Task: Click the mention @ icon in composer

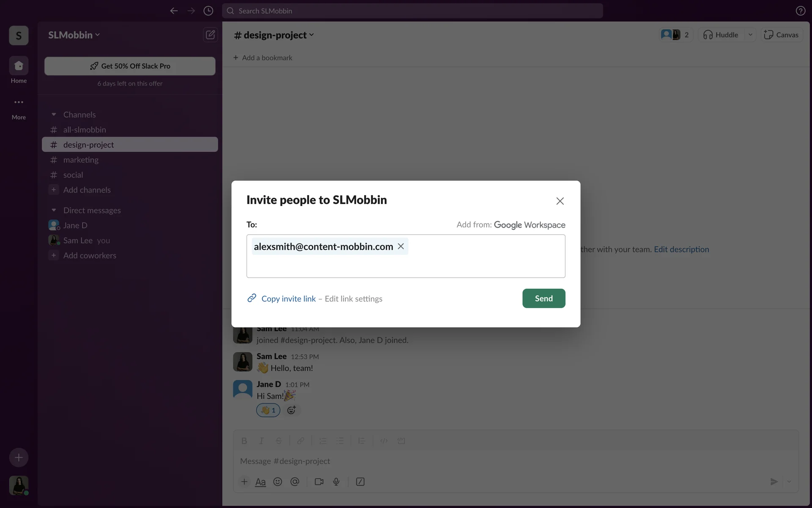Action: 295,482
